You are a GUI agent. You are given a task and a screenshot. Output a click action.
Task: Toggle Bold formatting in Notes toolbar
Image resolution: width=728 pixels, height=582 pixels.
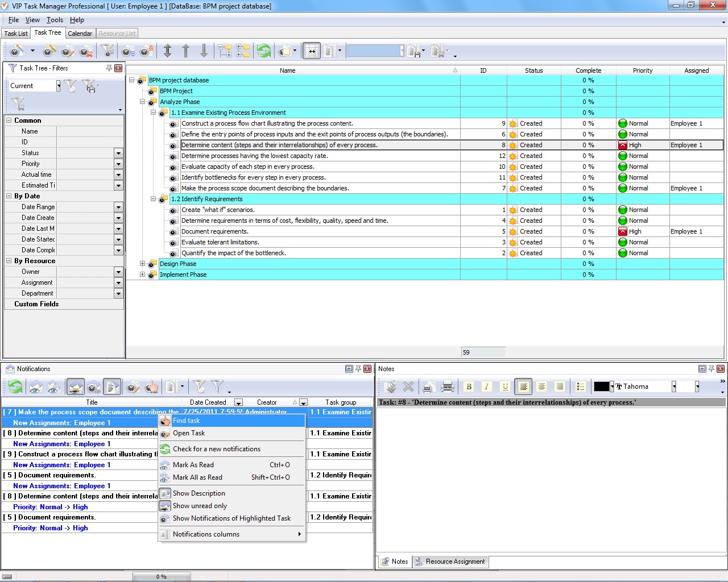pos(469,386)
